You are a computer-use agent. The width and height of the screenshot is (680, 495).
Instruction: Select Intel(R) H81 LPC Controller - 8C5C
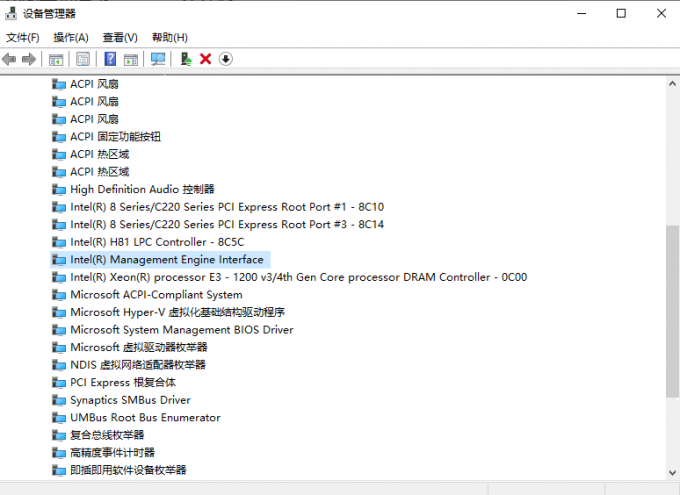coord(156,242)
